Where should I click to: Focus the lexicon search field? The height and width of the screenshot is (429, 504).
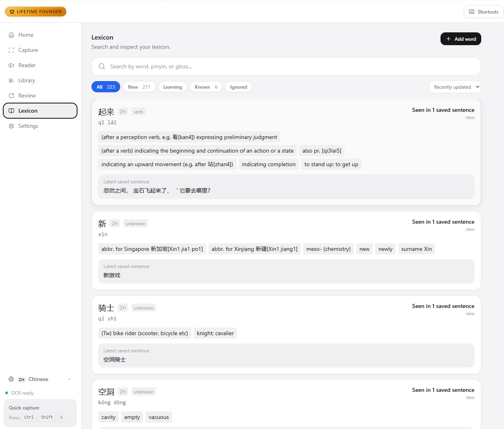coord(286,66)
